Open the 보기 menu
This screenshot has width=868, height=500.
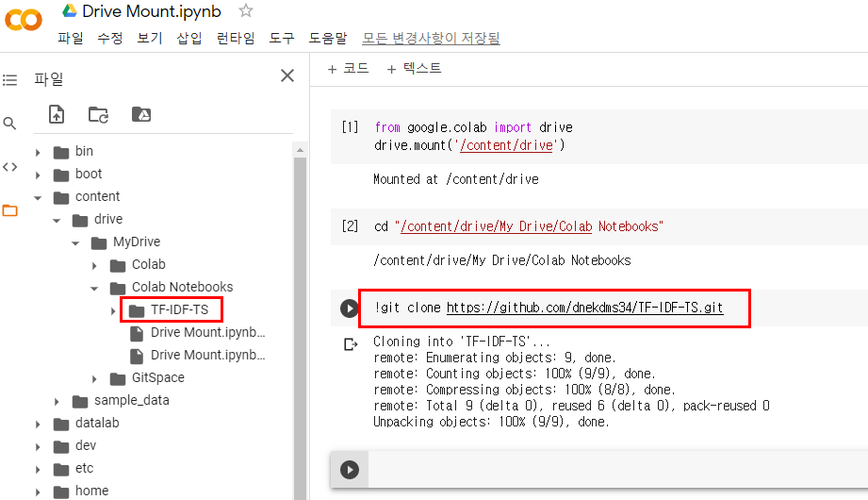[150, 38]
